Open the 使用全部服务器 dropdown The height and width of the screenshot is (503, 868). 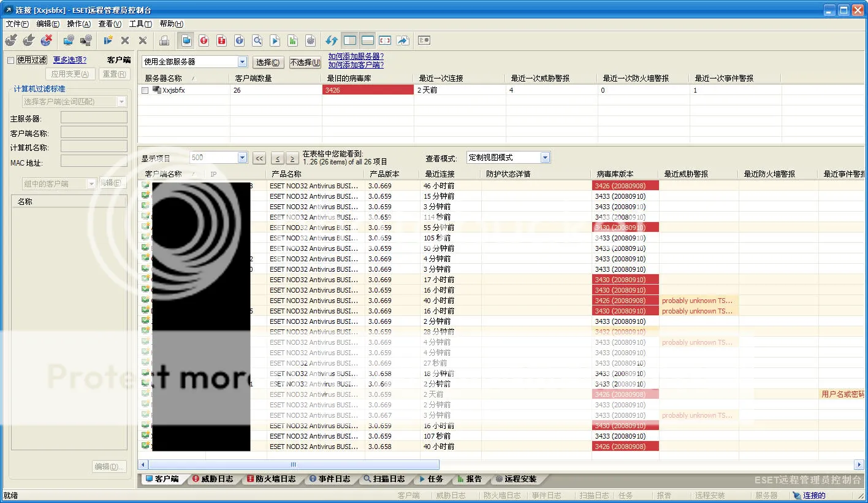coord(242,62)
